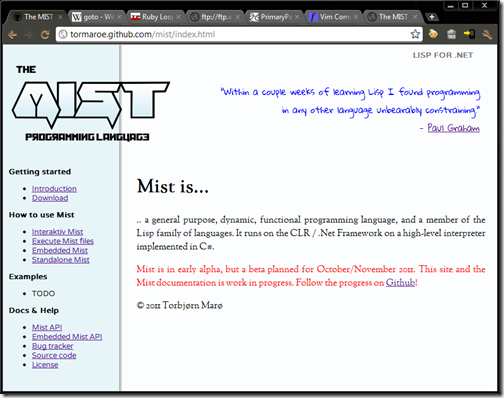The width and height of the screenshot is (504, 398).
Task: Follow the Github link
Action: 400,283
